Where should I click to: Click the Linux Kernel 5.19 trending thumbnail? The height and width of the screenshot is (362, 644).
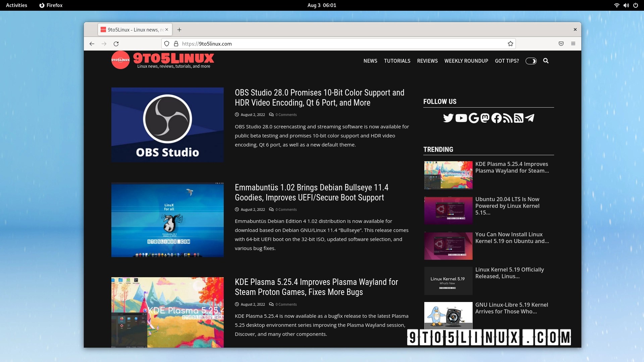click(448, 281)
